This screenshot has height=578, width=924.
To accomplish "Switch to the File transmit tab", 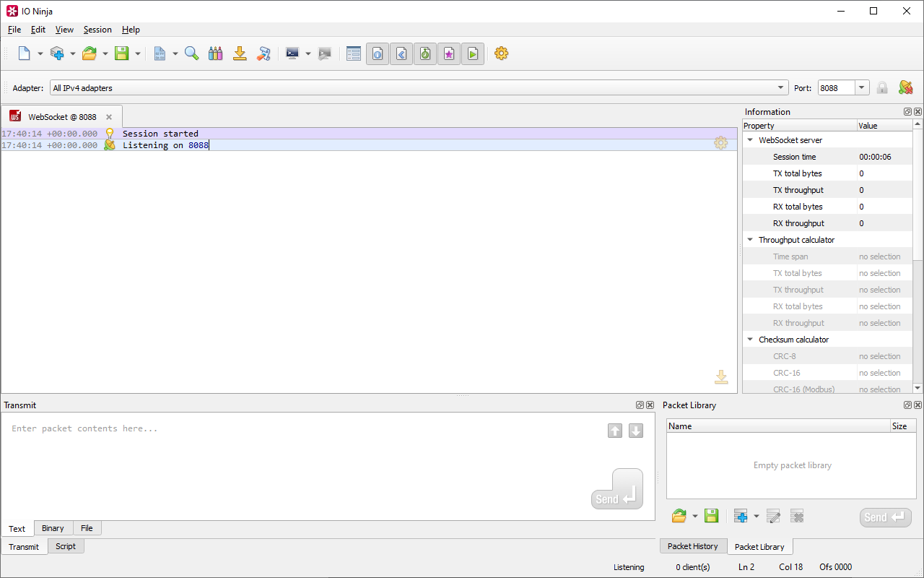I will [87, 528].
